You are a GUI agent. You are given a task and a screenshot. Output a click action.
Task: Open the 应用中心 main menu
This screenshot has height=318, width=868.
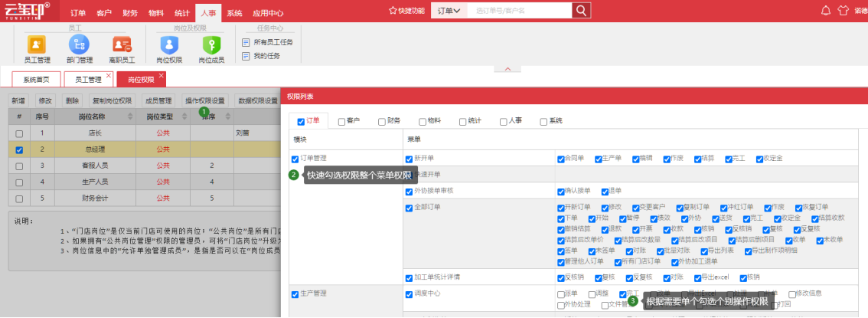[x=268, y=13]
